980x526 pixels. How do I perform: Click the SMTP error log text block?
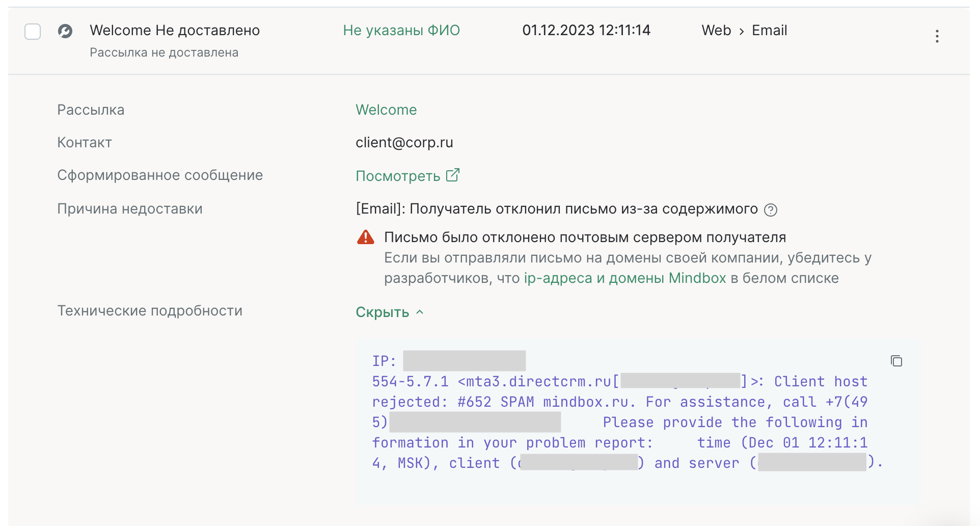click(x=628, y=412)
